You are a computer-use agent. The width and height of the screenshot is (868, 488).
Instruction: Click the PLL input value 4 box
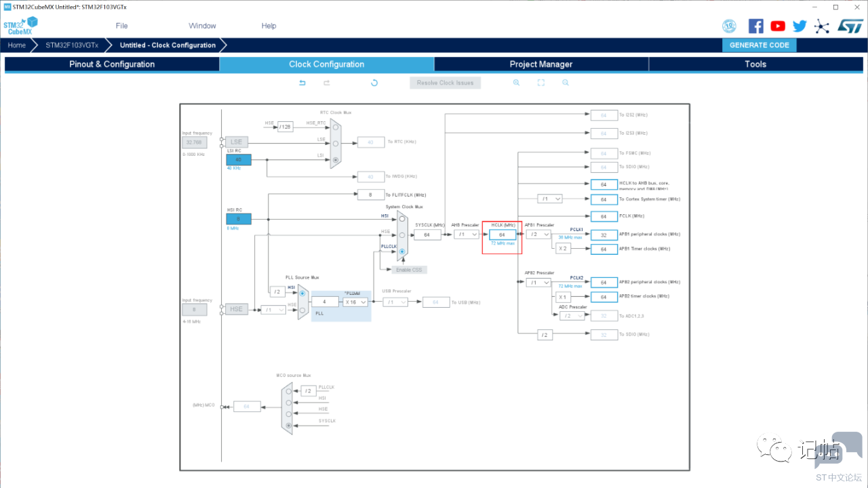tap(325, 302)
